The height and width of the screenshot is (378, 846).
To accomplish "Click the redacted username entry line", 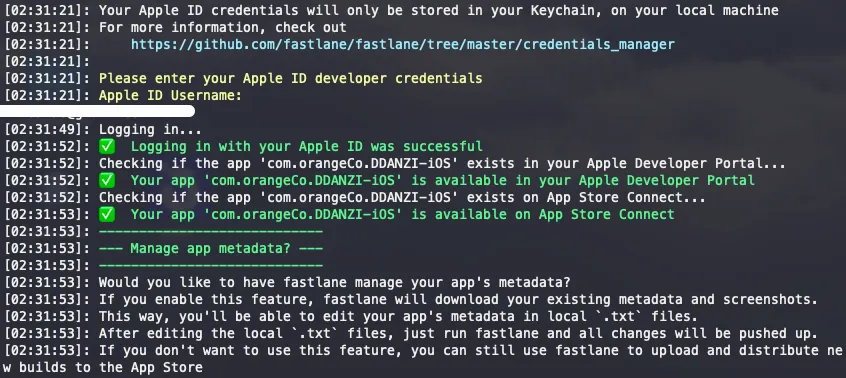I will (x=97, y=112).
